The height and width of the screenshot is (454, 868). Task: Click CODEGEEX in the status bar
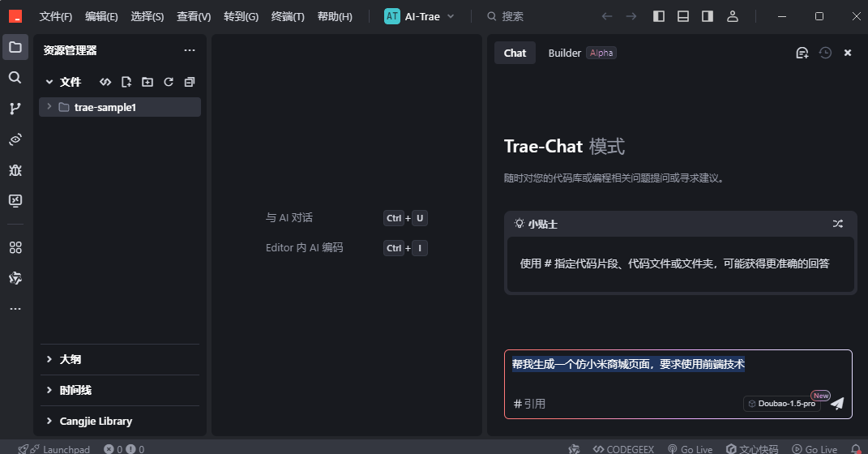point(623,449)
